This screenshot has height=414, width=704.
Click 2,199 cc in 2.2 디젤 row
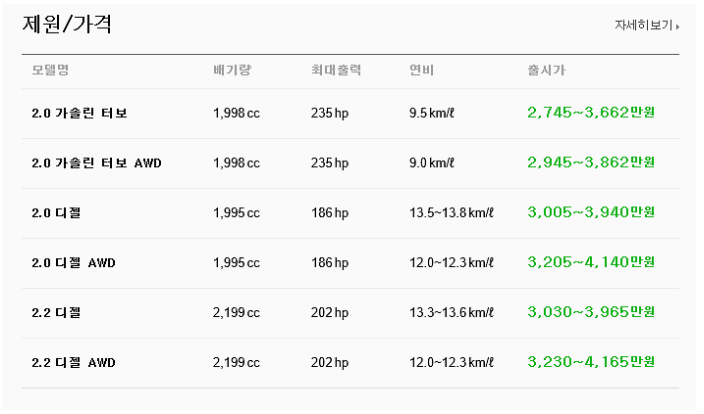236,313
